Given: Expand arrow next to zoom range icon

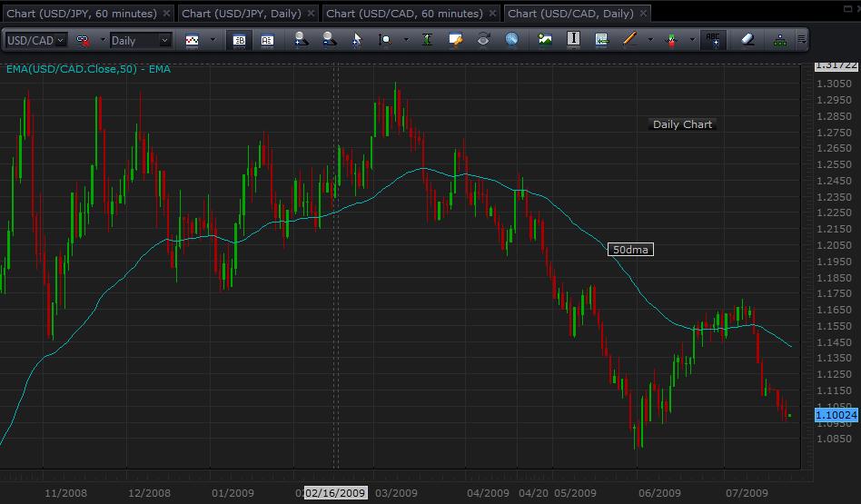Looking at the screenshot, I should click(x=406, y=40).
